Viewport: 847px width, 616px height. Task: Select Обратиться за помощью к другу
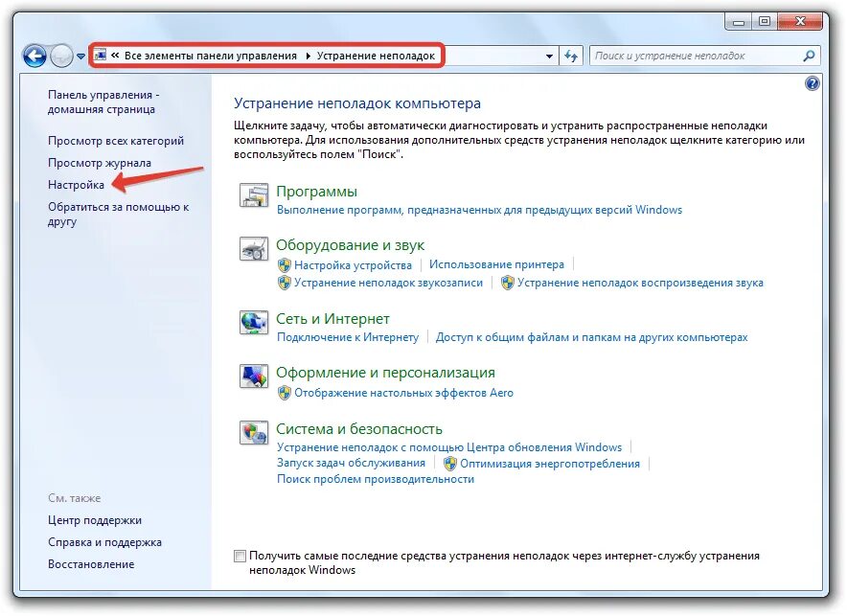[x=118, y=215]
